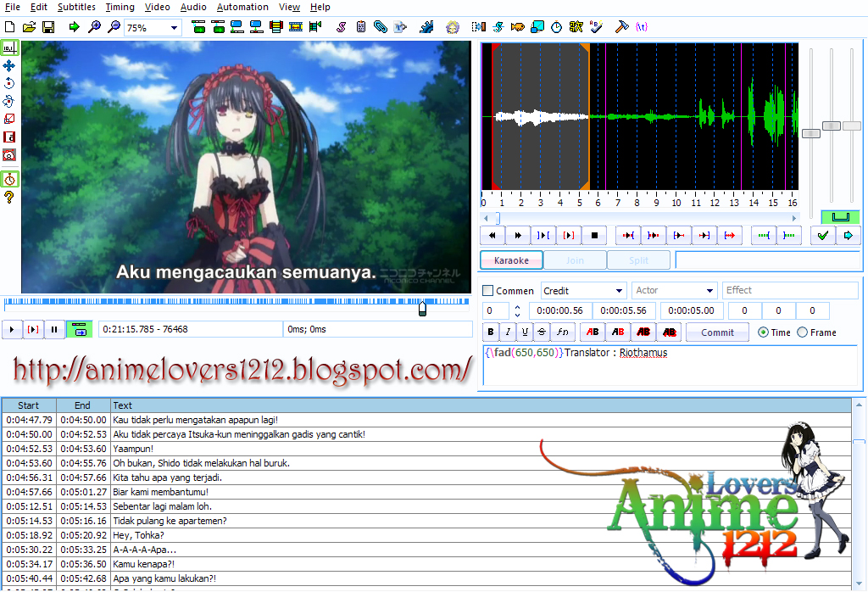Zoom video out with magnifier minus icon
The height and width of the screenshot is (592, 868).
(x=114, y=26)
